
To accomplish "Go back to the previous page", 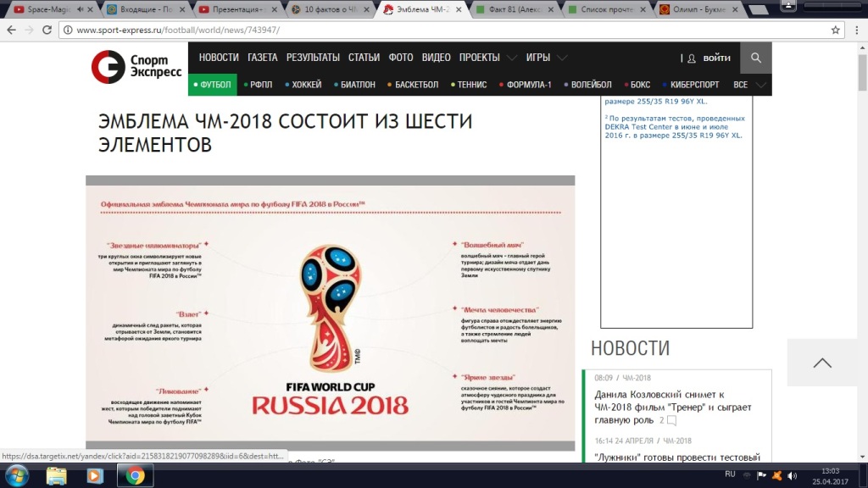I will tap(12, 30).
